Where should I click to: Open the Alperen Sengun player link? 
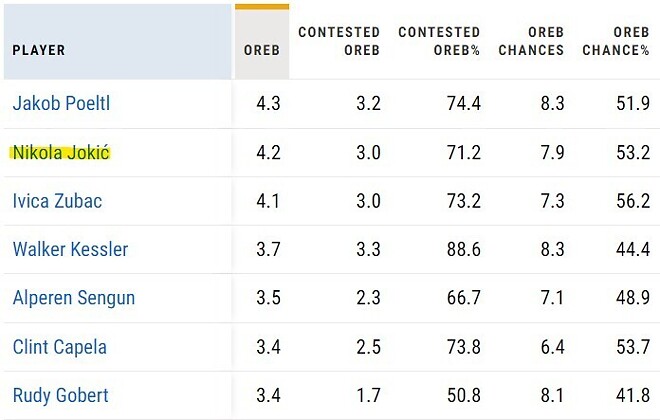click(73, 298)
